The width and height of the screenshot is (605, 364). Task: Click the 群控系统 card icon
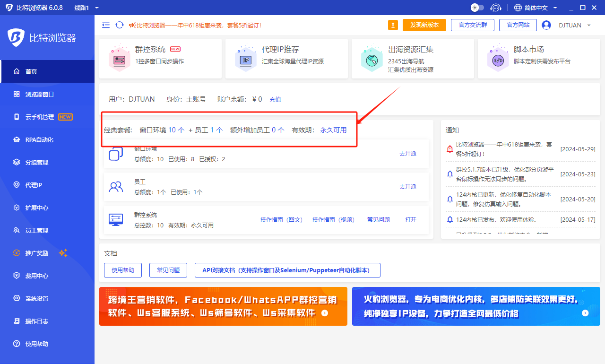click(x=120, y=59)
